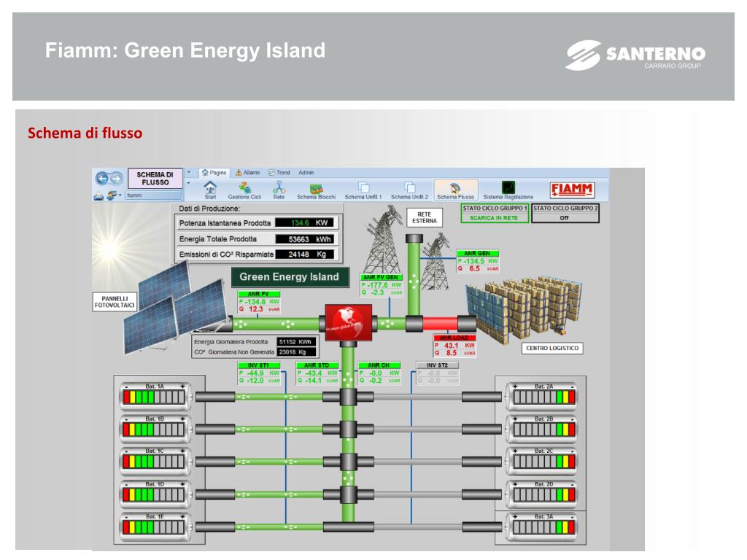Click STATO CICLO GRUPPO 1 status box
The height and width of the screenshot is (560, 747).
point(495,213)
